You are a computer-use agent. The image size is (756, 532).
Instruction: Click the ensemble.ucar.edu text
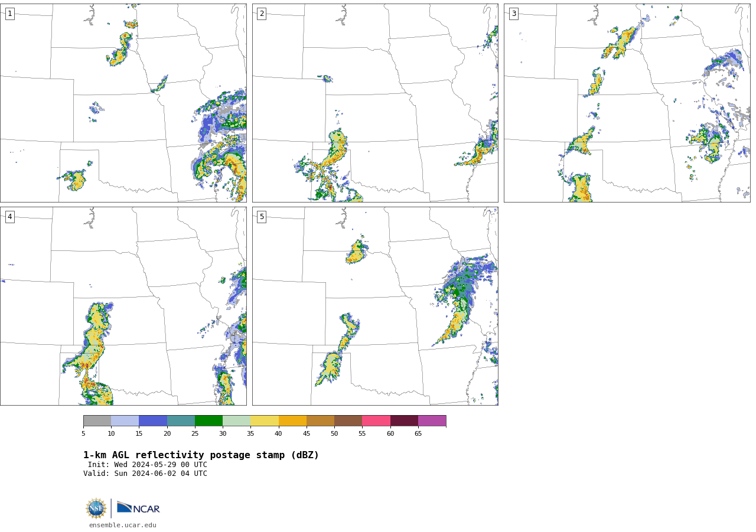pos(123,525)
